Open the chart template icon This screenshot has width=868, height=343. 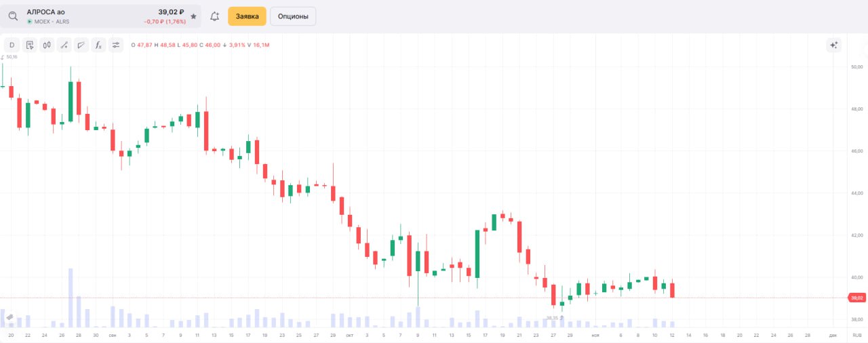29,45
